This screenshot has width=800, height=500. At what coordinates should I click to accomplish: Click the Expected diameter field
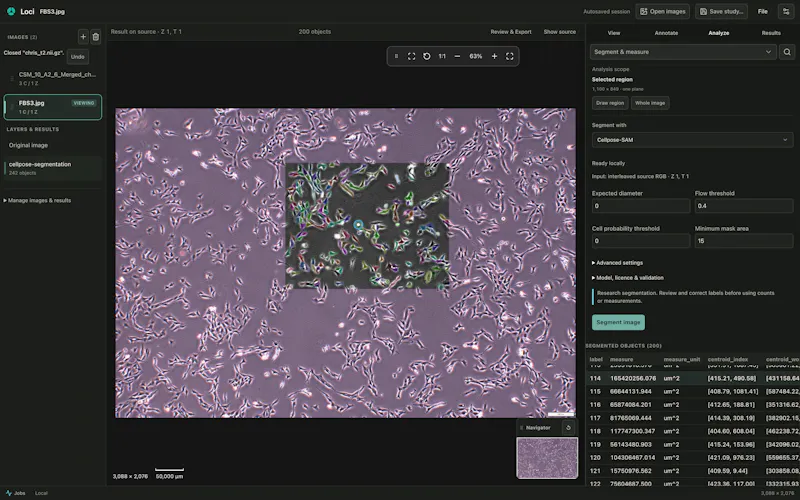641,206
